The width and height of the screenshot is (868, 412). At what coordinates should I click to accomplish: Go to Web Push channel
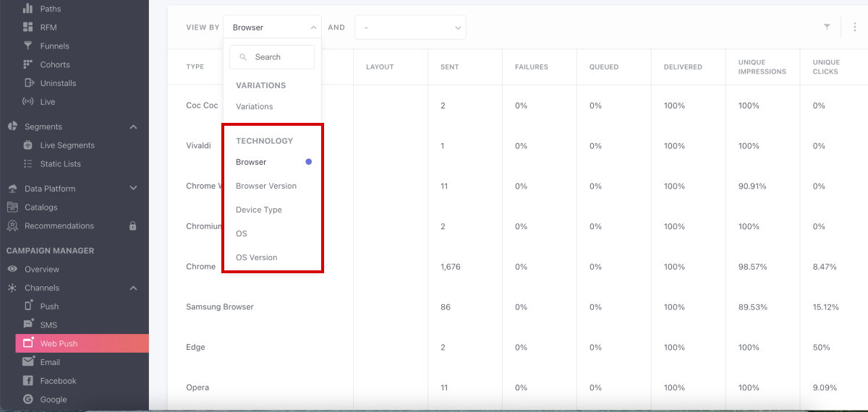[x=59, y=343]
